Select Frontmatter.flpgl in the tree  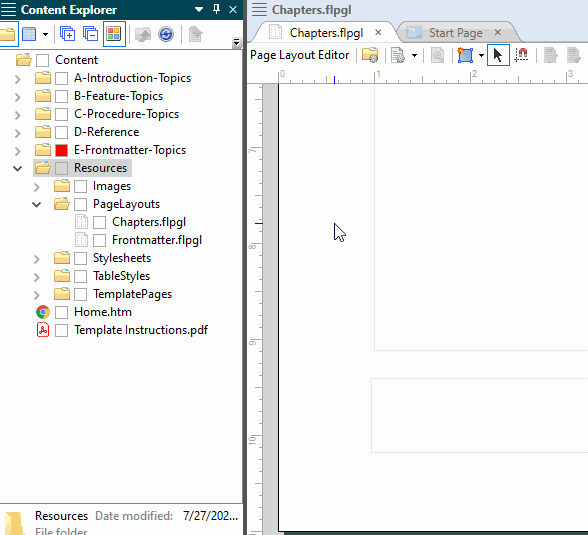(x=157, y=240)
